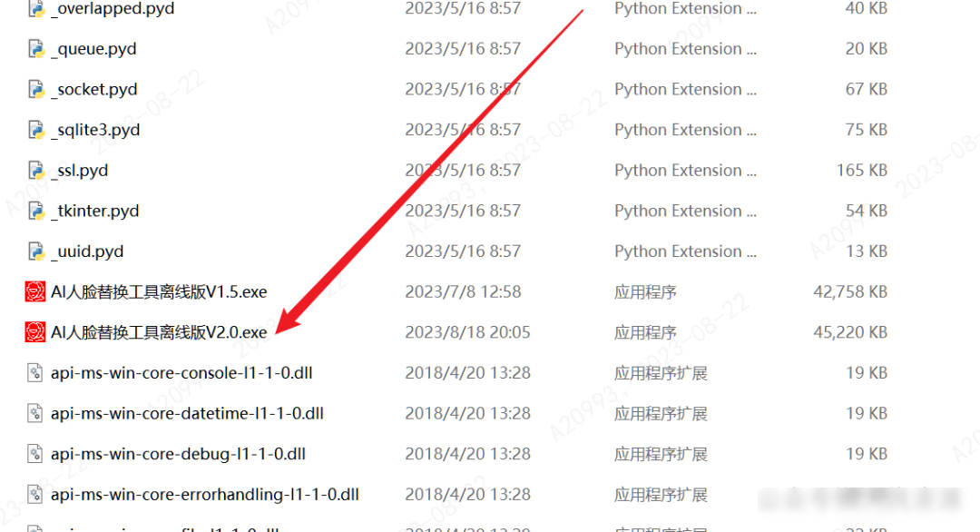Viewport: 980px width, 532px height.
Task: Select AI人脸替换工具离线版V1.5.exe file name
Action: 159,292
